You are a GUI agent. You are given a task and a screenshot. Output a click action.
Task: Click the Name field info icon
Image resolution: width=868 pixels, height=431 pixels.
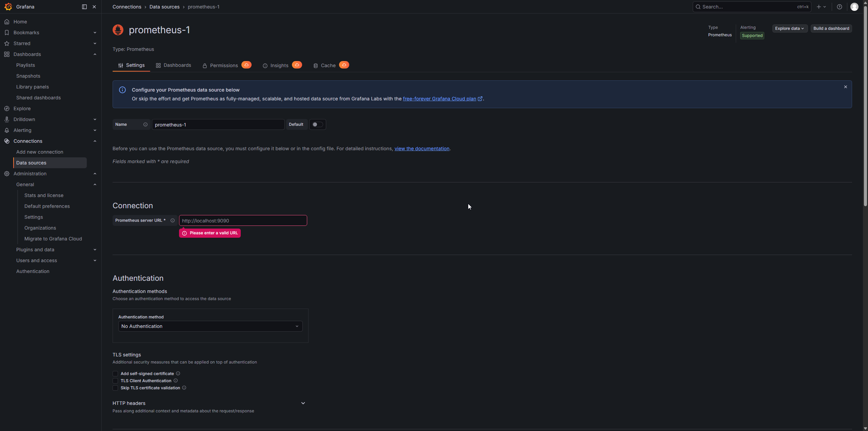pyautogui.click(x=145, y=124)
